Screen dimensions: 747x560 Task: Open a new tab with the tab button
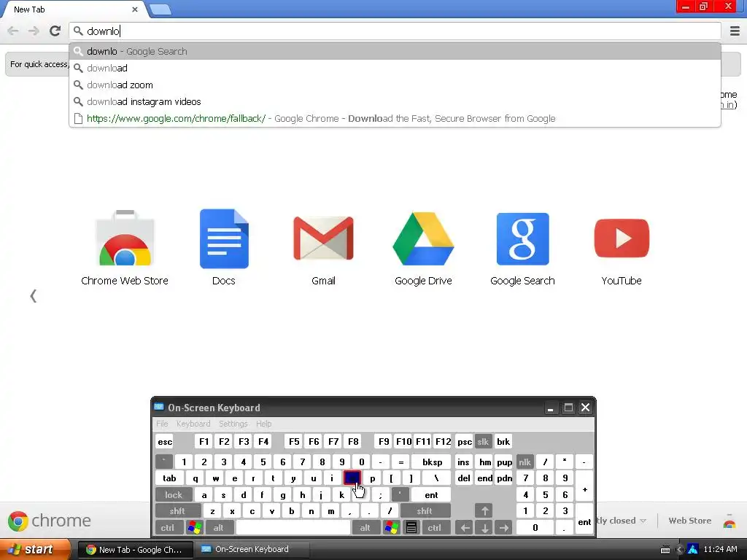coord(160,9)
